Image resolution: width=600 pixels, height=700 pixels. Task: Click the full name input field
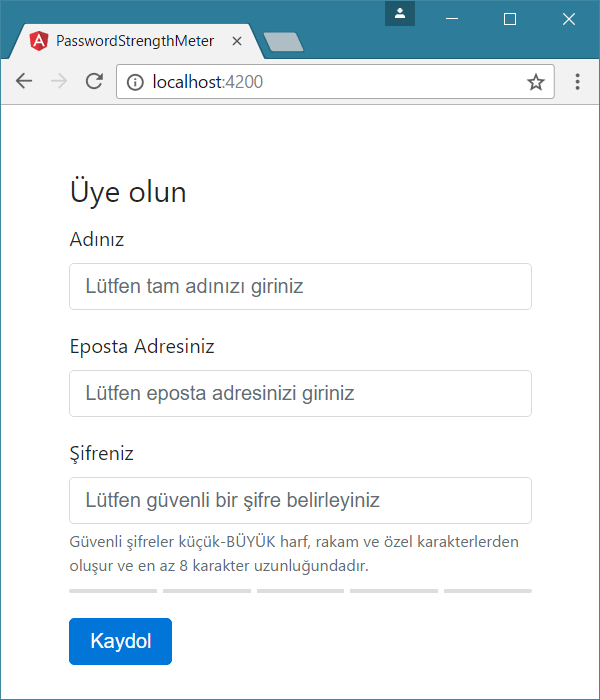(x=300, y=287)
